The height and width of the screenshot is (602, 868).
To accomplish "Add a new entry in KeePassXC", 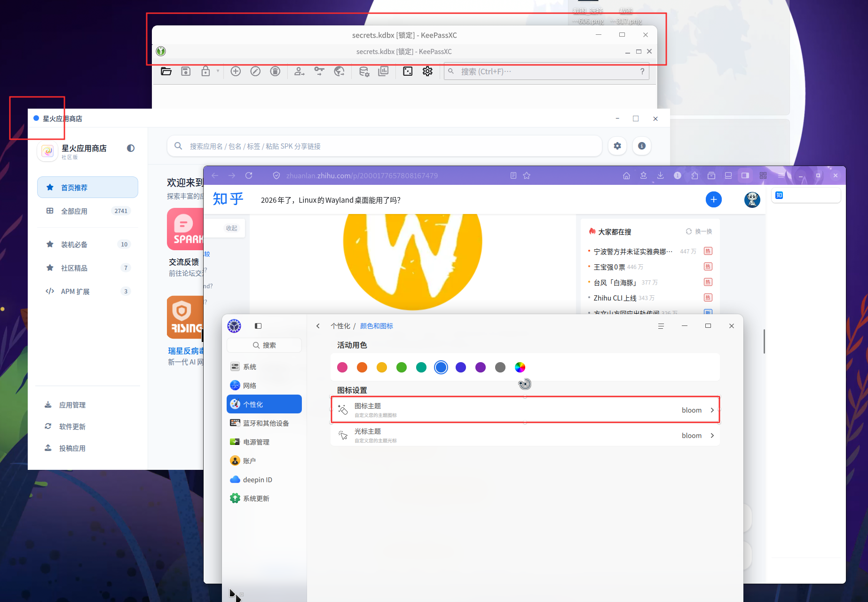I will pos(236,71).
